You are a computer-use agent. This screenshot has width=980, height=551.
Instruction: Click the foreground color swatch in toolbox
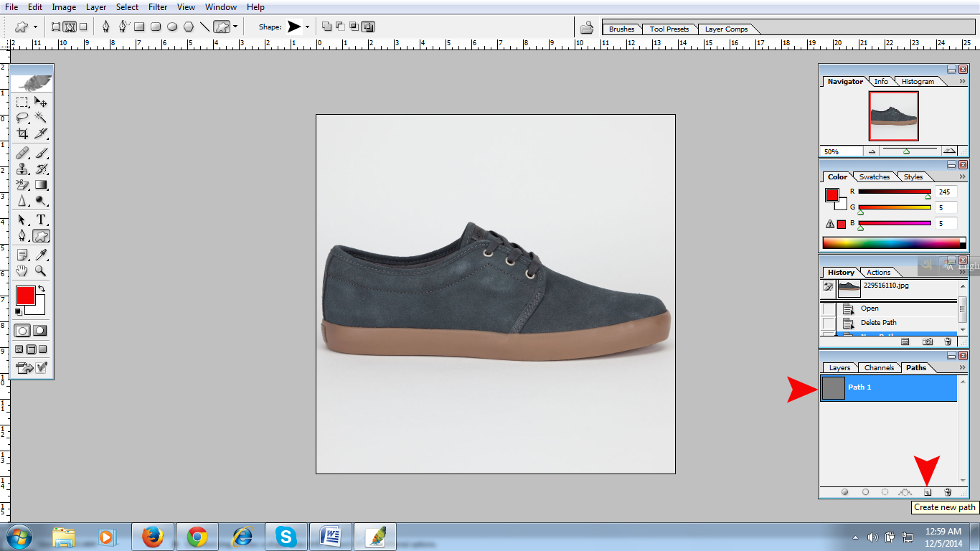[x=25, y=295]
